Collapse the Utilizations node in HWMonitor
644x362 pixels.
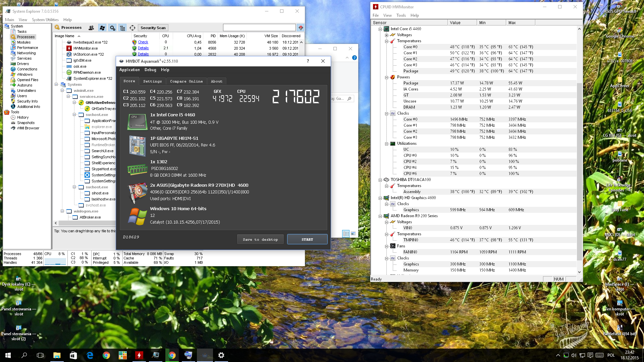[x=386, y=144]
